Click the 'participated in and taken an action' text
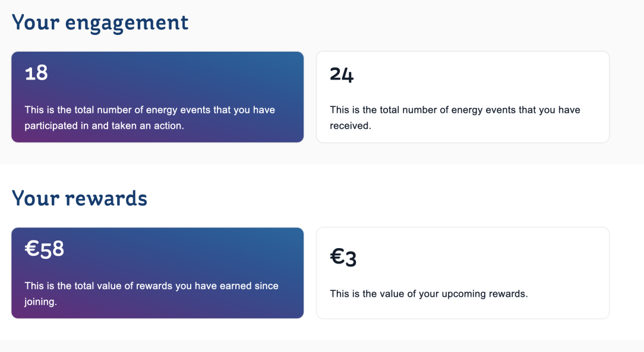 click(104, 125)
